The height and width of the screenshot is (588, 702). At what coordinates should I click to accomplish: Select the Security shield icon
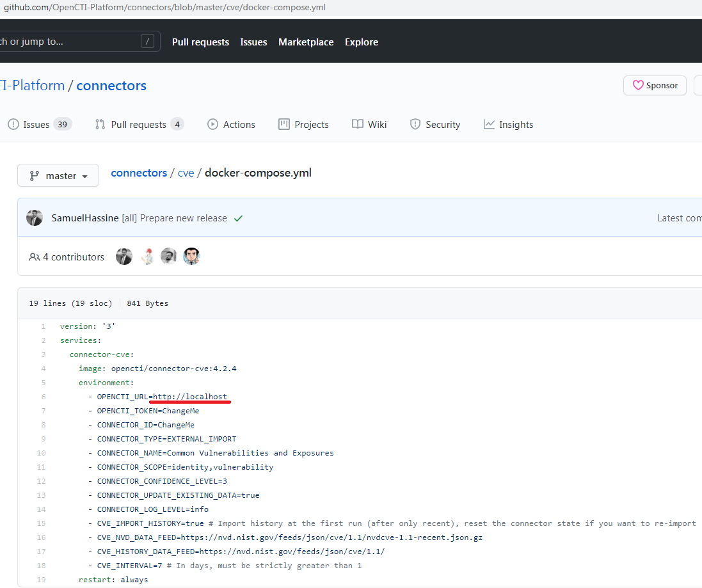point(416,124)
